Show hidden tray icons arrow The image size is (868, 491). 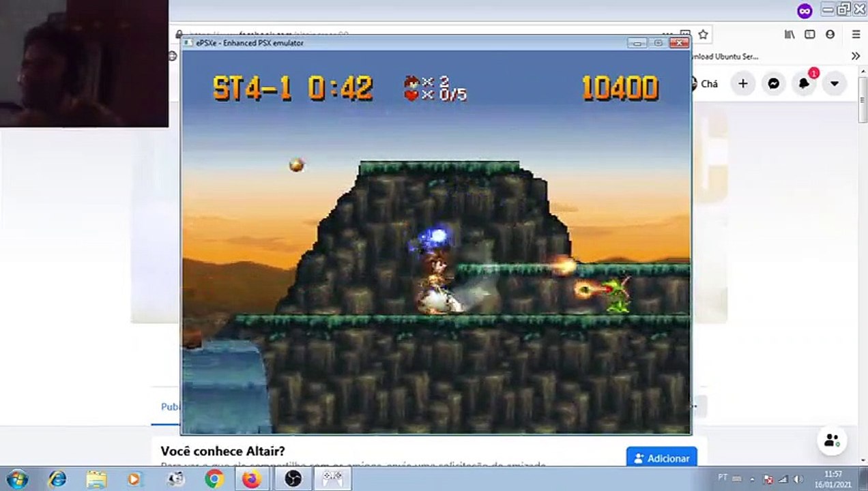tap(751, 479)
